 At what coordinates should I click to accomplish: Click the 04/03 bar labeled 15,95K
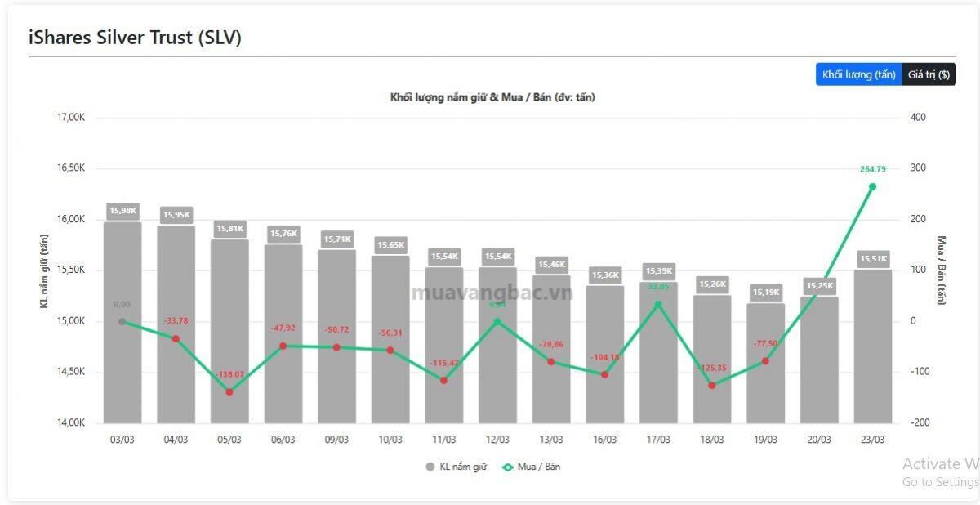coord(176,324)
